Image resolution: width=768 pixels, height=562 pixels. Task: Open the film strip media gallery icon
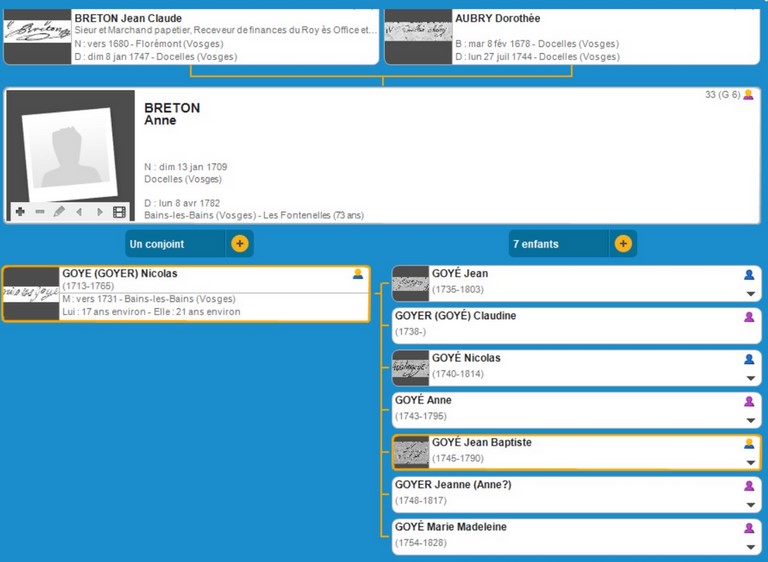[120, 212]
